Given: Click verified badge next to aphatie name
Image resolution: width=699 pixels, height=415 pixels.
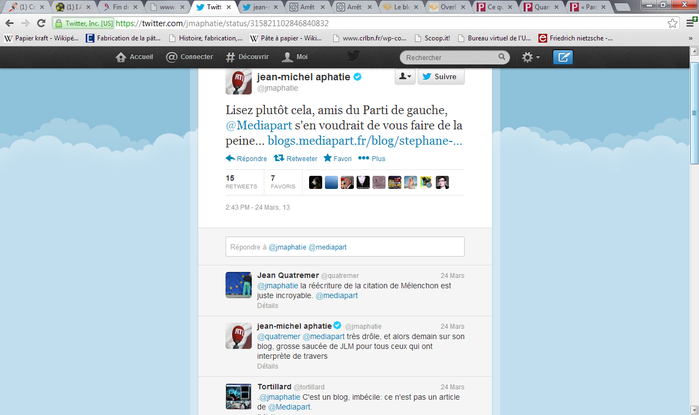Looking at the screenshot, I should click(x=358, y=77).
